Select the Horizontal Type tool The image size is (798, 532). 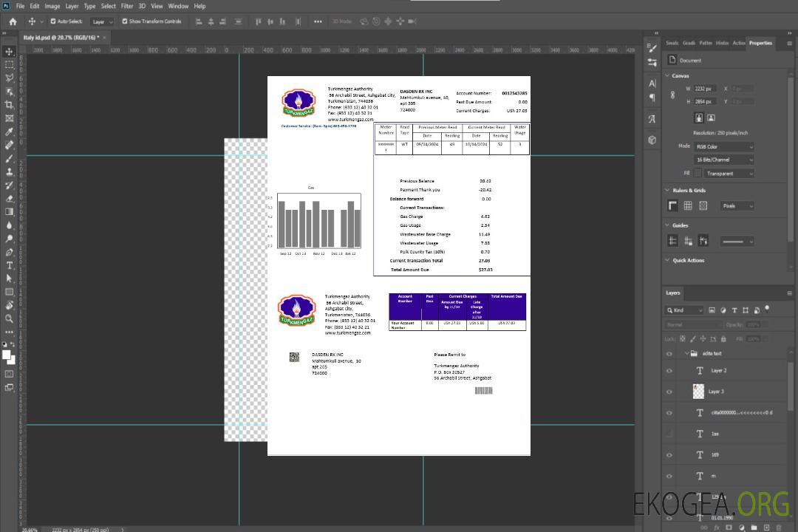(9, 265)
